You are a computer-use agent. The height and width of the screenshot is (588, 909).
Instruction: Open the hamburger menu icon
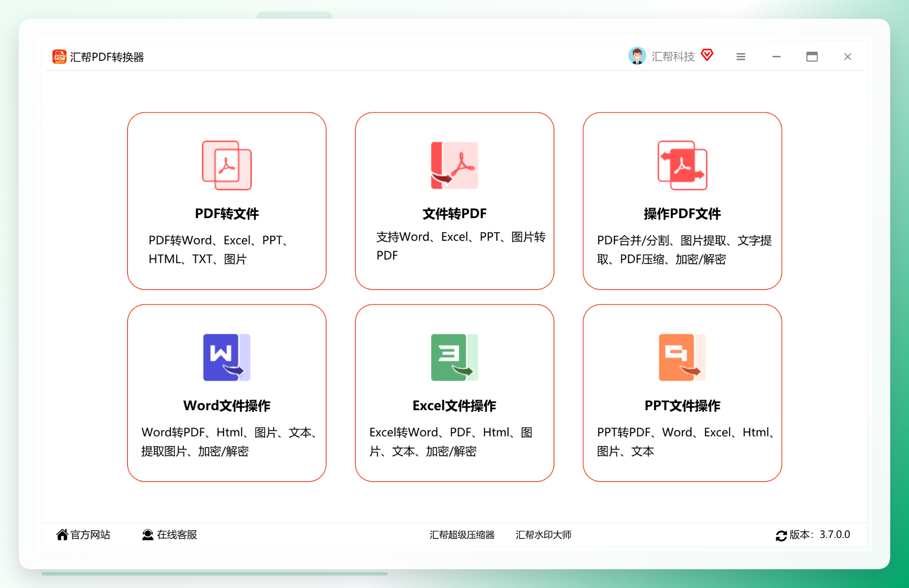point(741,57)
